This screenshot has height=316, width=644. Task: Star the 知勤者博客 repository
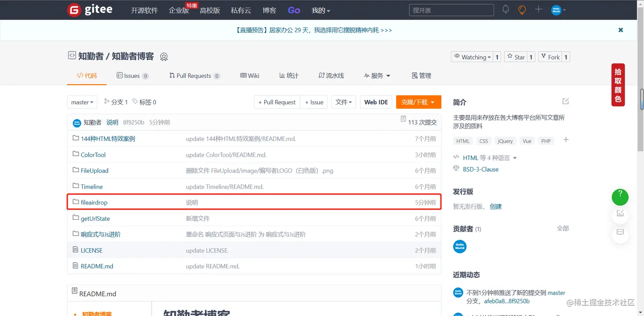coord(516,57)
